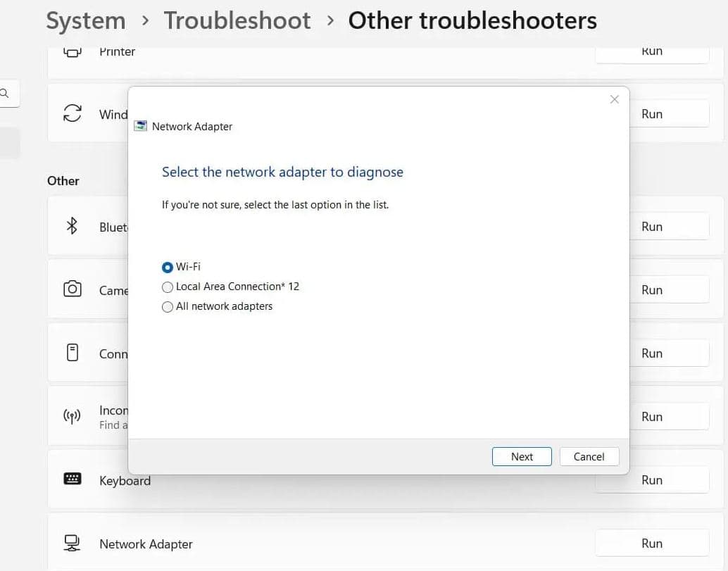Screen dimensions: 728x571
Task: Click the search magnifier icon
Action: pyautogui.click(x=4, y=93)
